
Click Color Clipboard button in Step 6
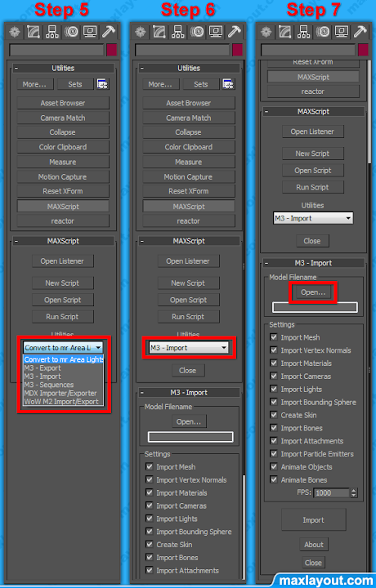tap(188, 147)
